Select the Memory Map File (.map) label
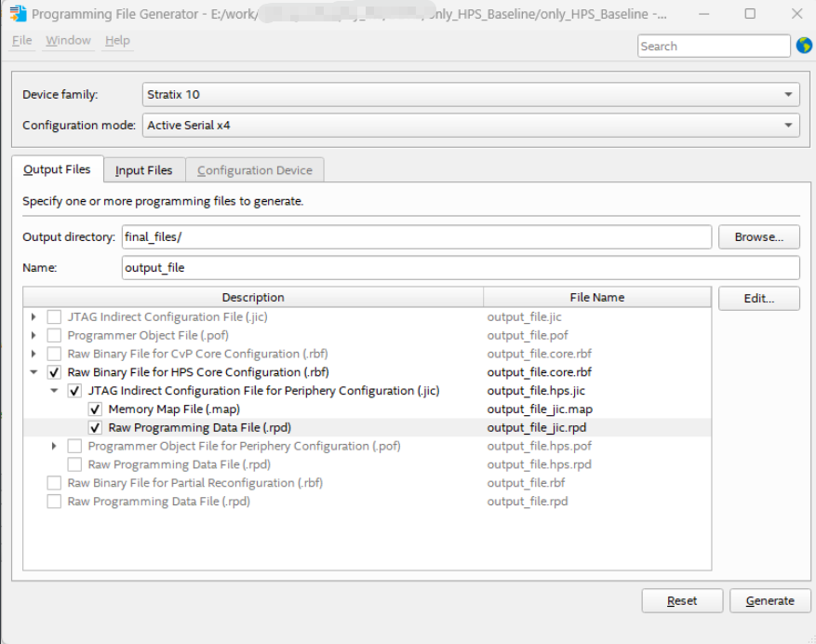816x644 pixels. tap(174, 409)
